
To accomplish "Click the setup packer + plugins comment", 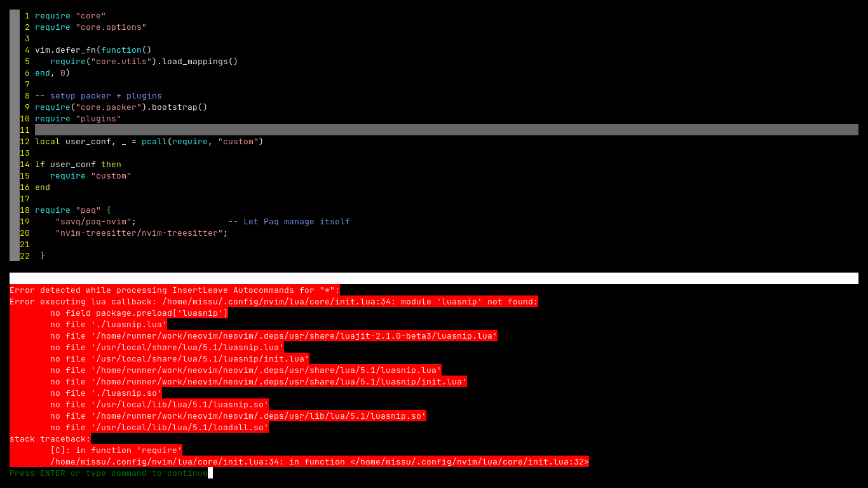I will click(98, 95).
